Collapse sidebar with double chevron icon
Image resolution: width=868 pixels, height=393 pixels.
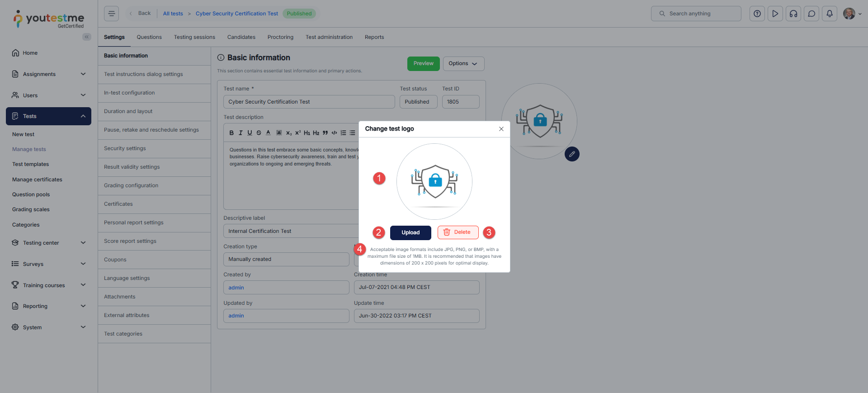[86, 37]
